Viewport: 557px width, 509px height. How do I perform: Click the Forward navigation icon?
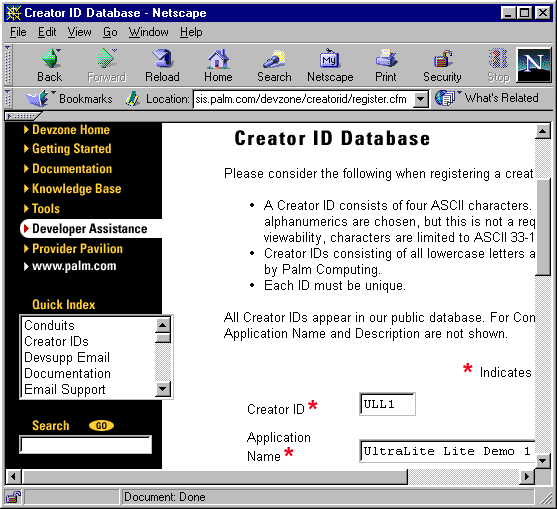[x=107, y=66]
